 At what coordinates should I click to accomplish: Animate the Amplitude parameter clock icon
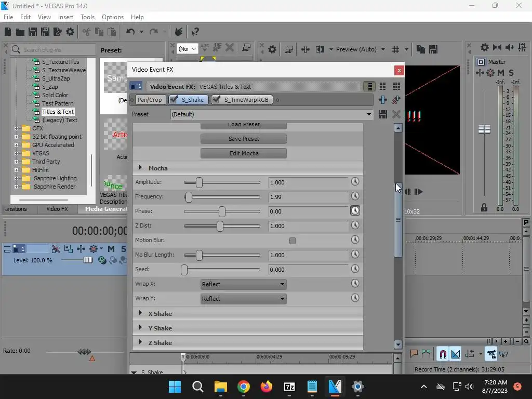tap(355, 182)
